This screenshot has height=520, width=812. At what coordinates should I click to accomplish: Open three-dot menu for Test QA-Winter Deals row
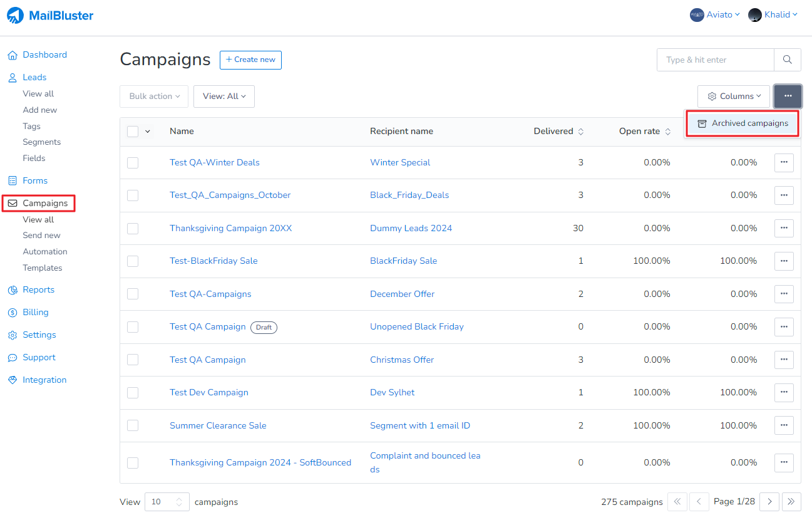[x=784, y=163]
